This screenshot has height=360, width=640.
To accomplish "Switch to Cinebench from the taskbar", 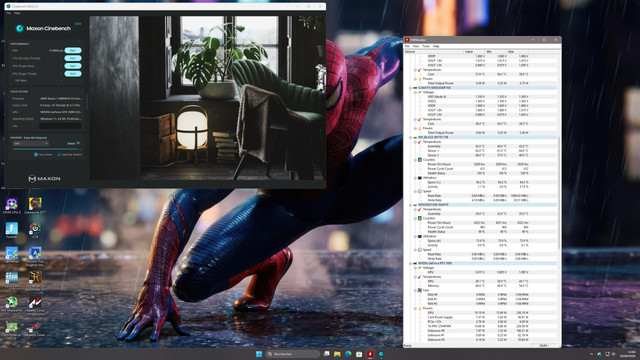I will (x=381, y=354).
